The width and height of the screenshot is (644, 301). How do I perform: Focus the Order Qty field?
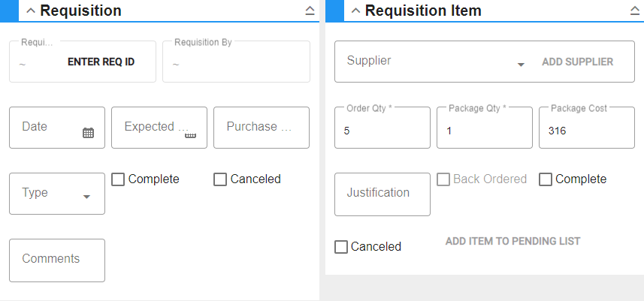point(382,128)
